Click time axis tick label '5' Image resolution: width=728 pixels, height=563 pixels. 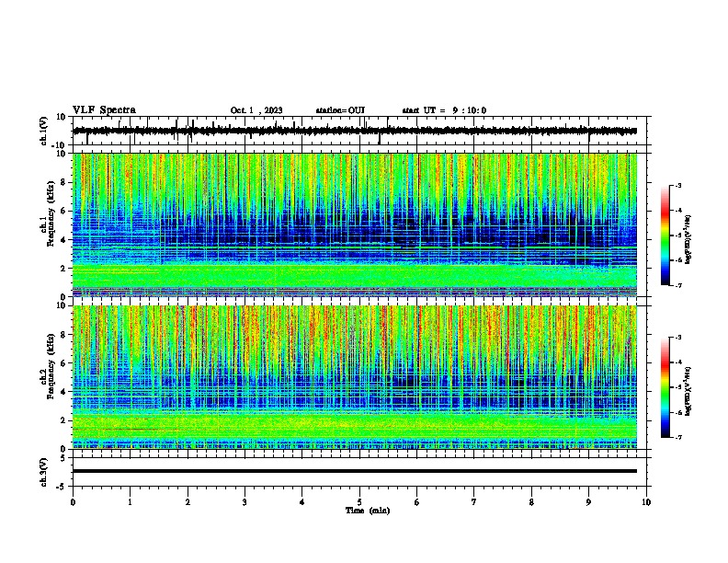pyautogui.click(x=359, y=502)
